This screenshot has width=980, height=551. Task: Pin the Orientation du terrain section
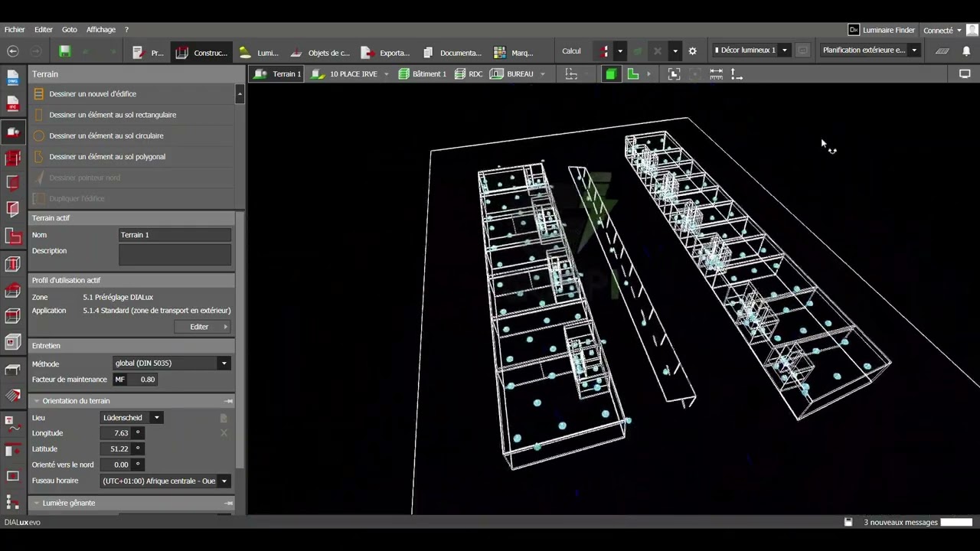228,401
